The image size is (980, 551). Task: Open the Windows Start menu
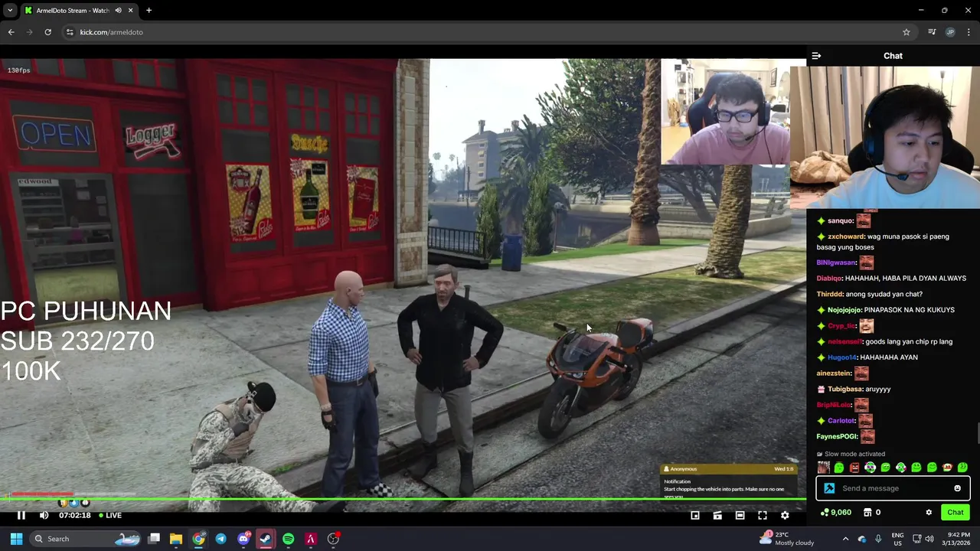click(x=16, y=539)
